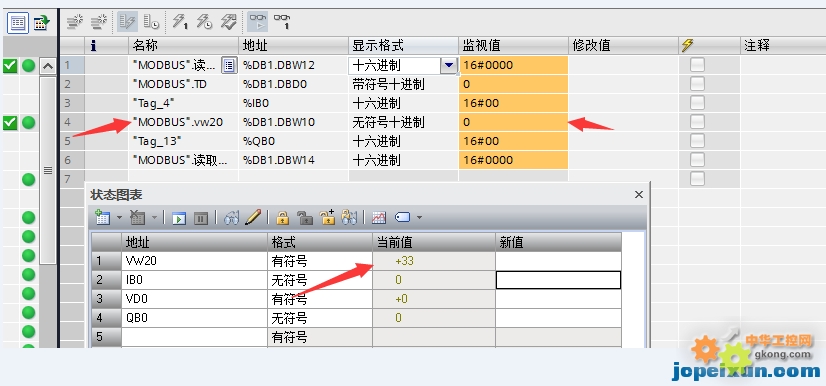826x386 pixels.
Task: Click 修改值 column header
Action: 623,45
